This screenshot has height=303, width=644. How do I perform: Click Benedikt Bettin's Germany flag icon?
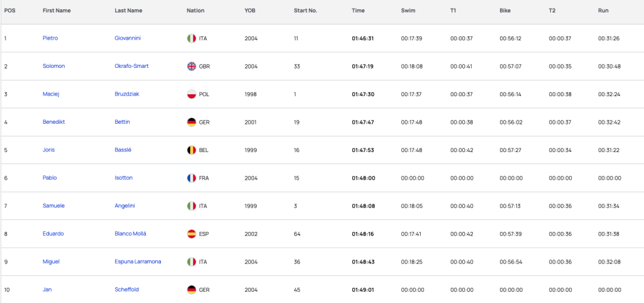click(191, 122)
